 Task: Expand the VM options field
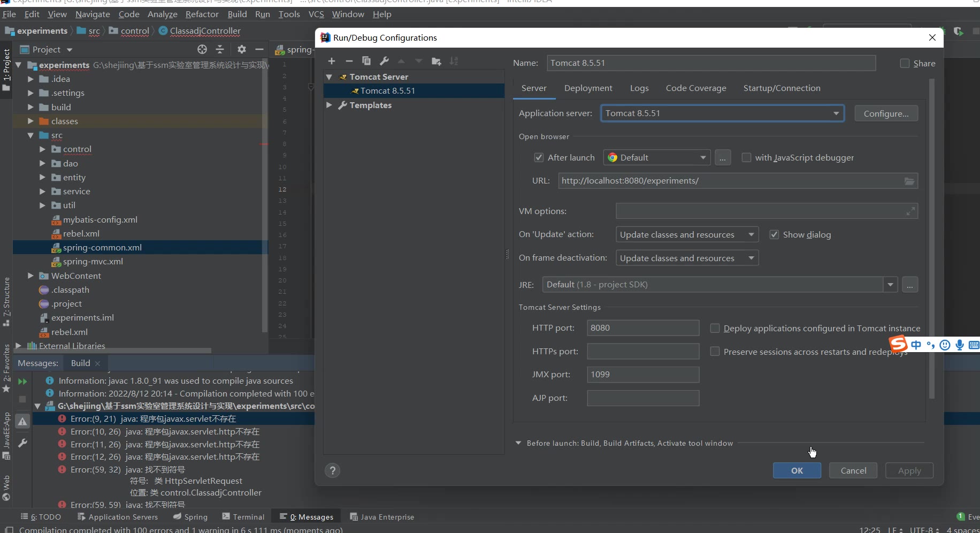(x=910, y=211)
